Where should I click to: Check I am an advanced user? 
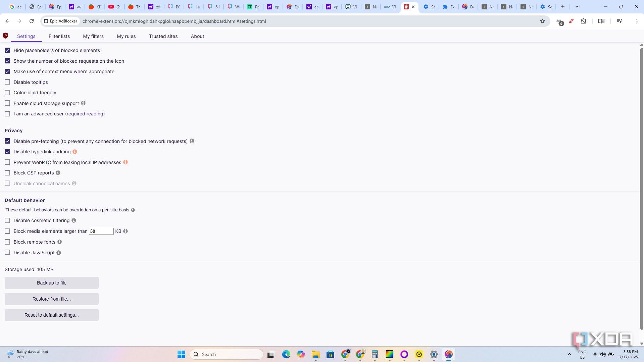7,114
